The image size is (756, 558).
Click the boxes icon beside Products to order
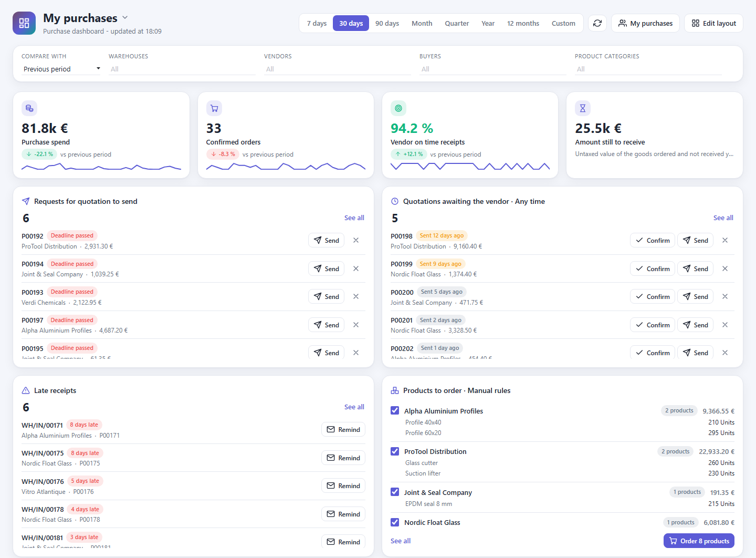(395, 390)
